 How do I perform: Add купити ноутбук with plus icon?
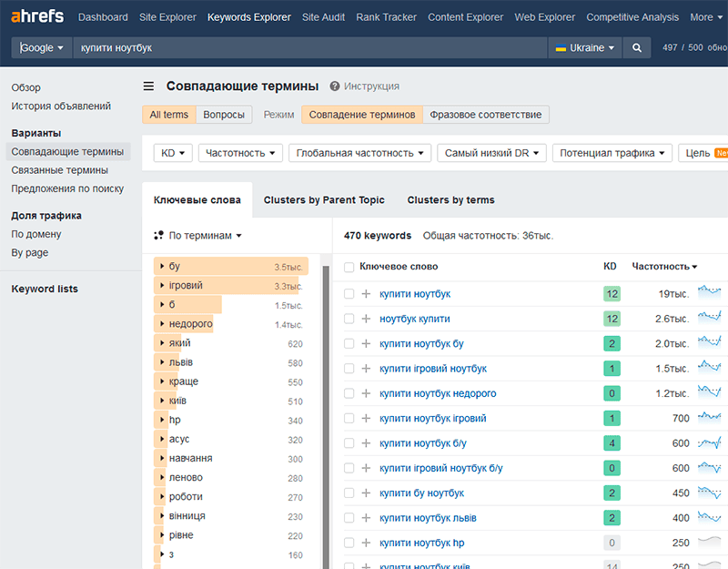pyautogui.click(x=367, y=293)
